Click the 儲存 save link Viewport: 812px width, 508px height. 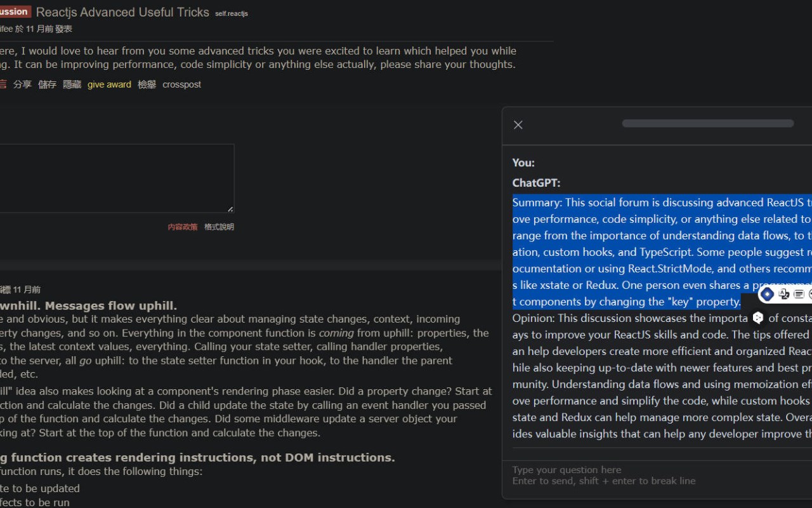pyautogui.click(x=47, y=84)
